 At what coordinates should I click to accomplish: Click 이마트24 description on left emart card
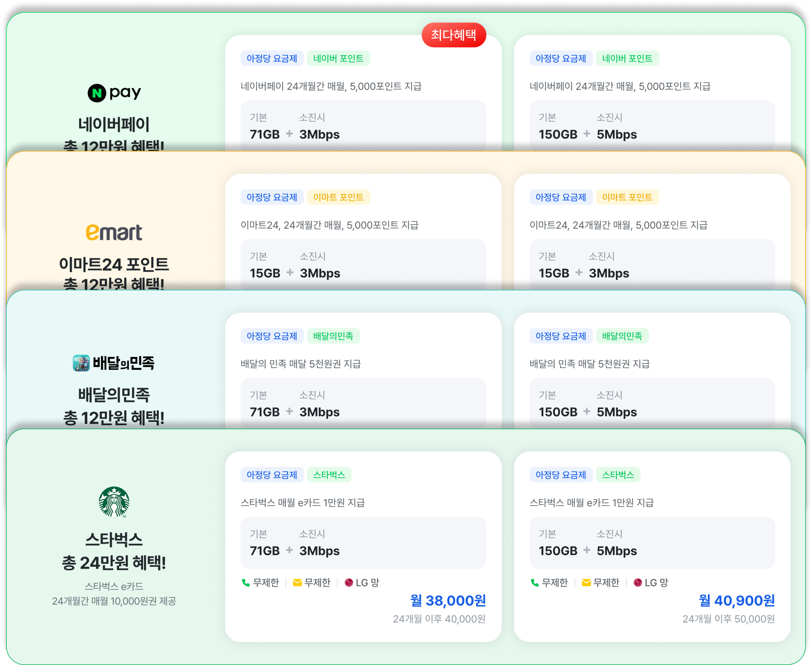(330, 225)
